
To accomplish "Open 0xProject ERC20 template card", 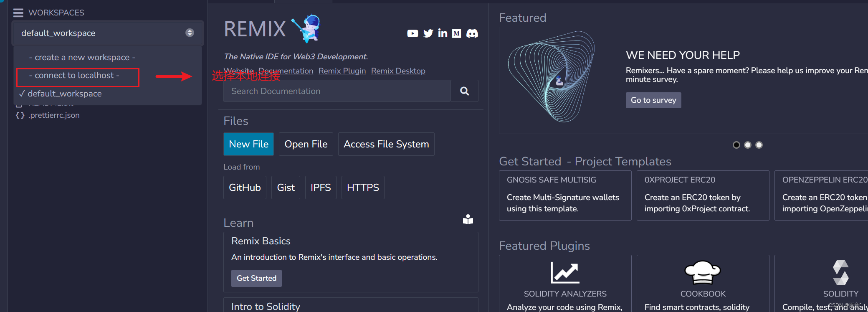I will pos(703,195).
